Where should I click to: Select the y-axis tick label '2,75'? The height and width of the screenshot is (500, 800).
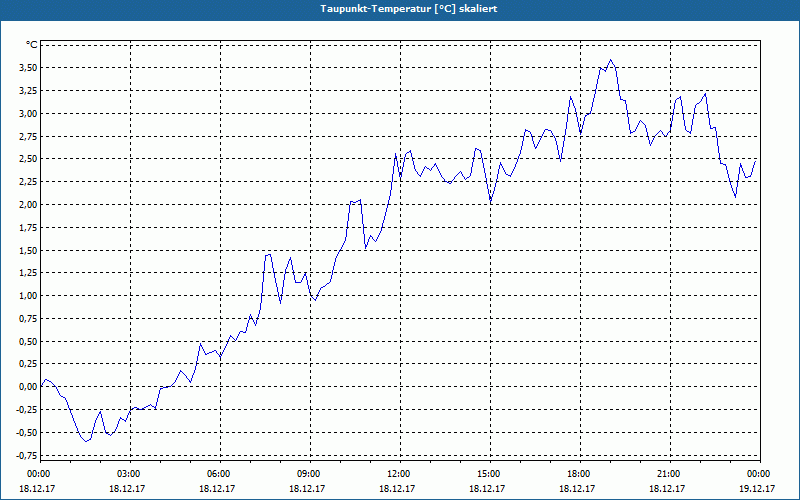coord(29,136)
